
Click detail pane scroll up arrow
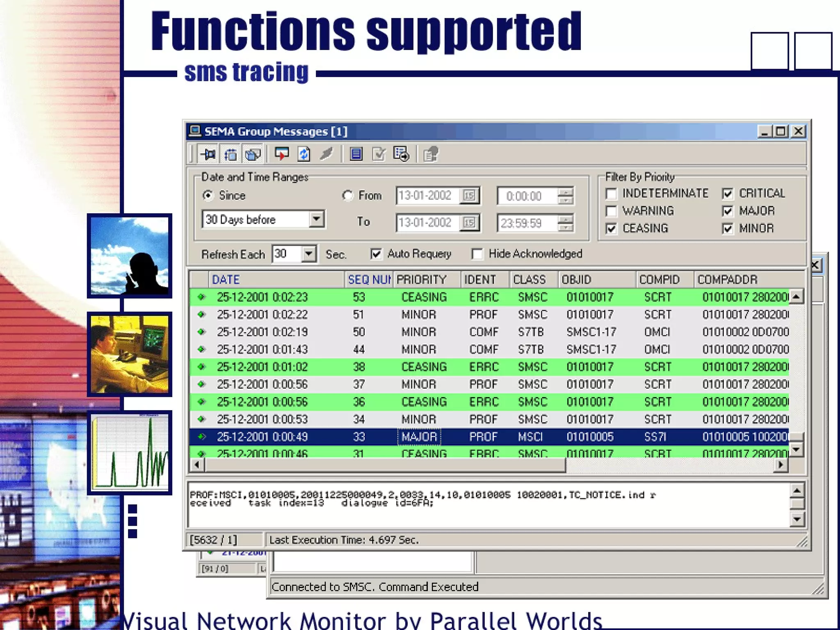pyautogui.click(x=797, y=491)
